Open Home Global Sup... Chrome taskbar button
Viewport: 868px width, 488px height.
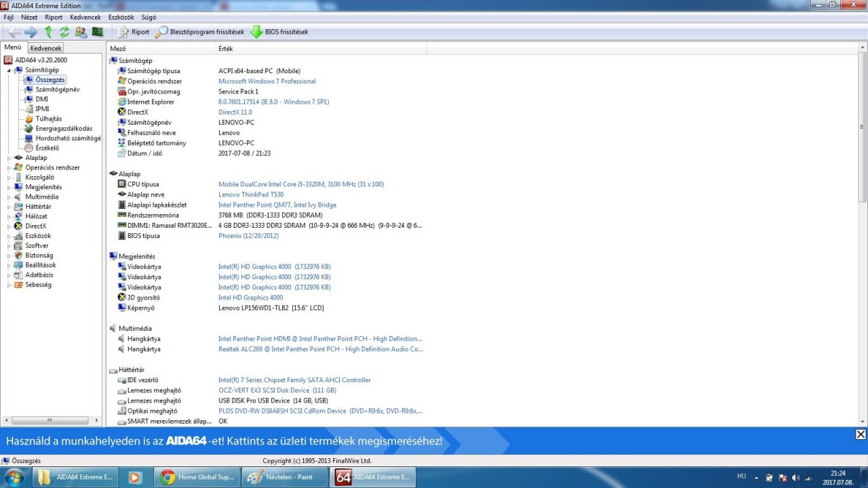(x=197, y=477)
